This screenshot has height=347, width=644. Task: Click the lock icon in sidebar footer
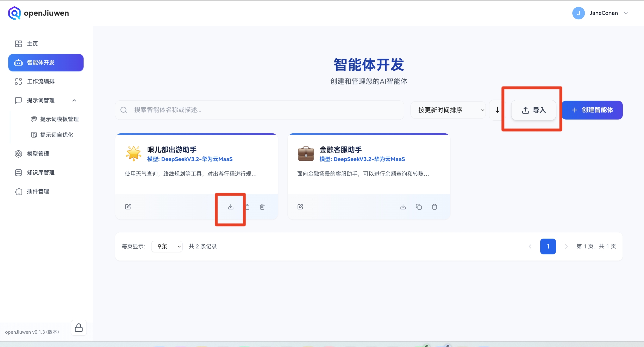click(79, 328)
